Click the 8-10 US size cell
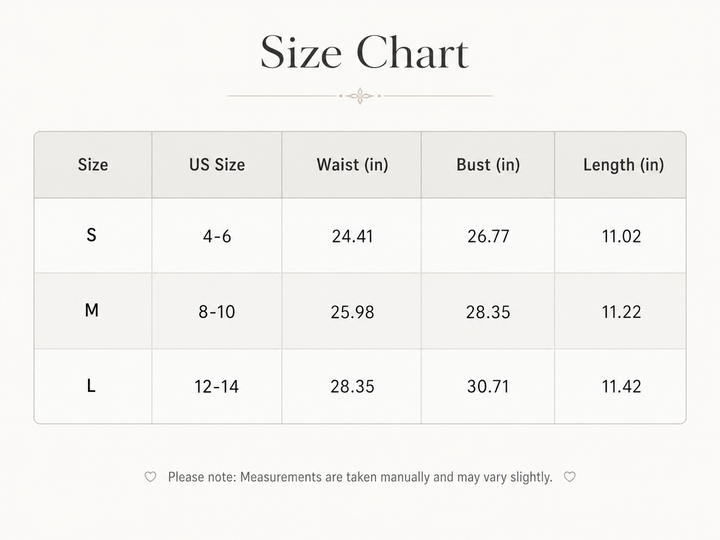The height and width of the screenshot is (540, 720). click(x=217, y=312)
